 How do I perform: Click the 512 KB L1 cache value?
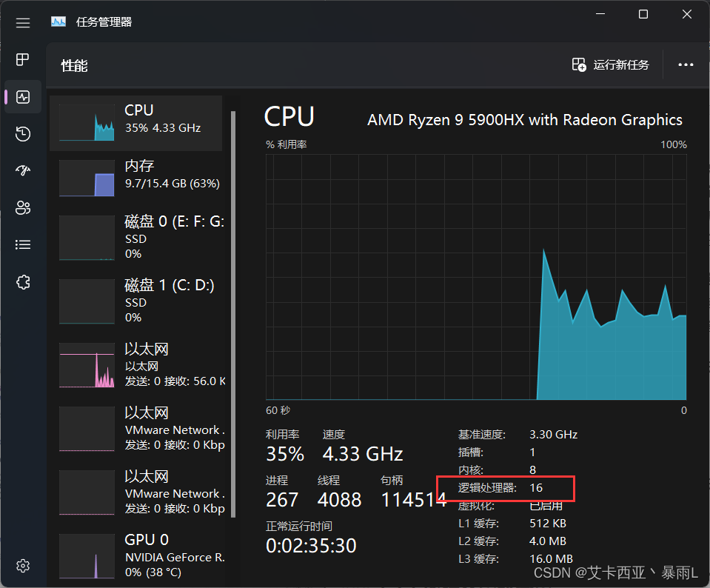[548, 524]
